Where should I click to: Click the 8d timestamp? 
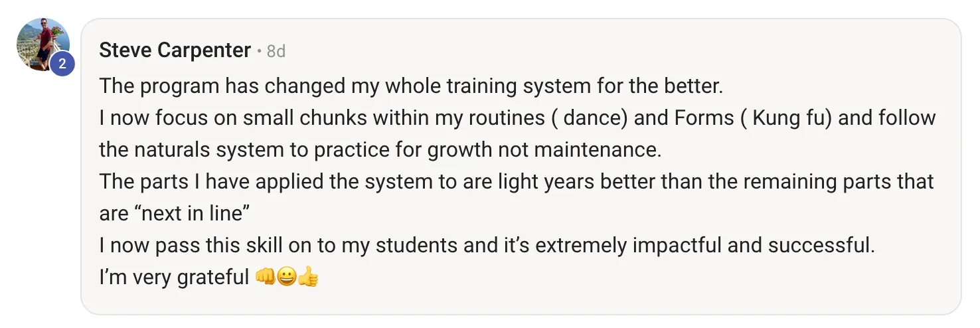276,51
